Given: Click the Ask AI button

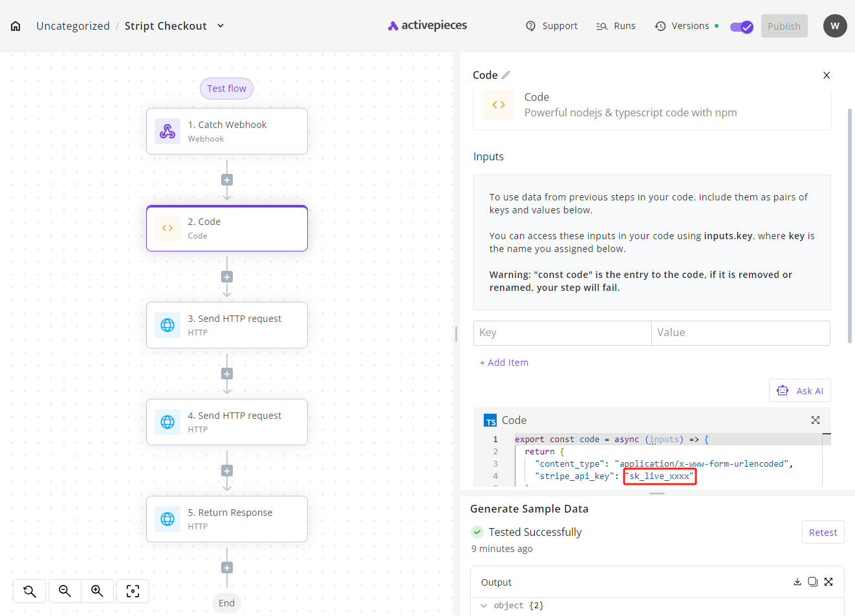Looking at the screenshot, I should 800,390.
